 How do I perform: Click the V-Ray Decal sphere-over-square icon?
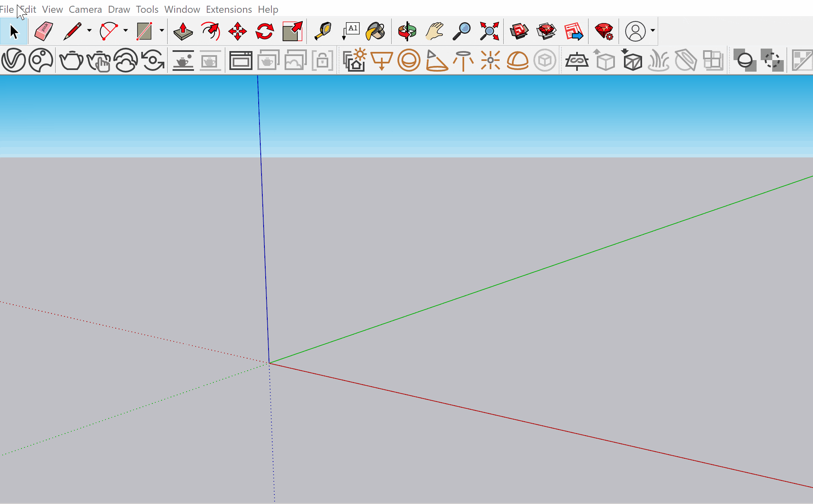(745, 61)
